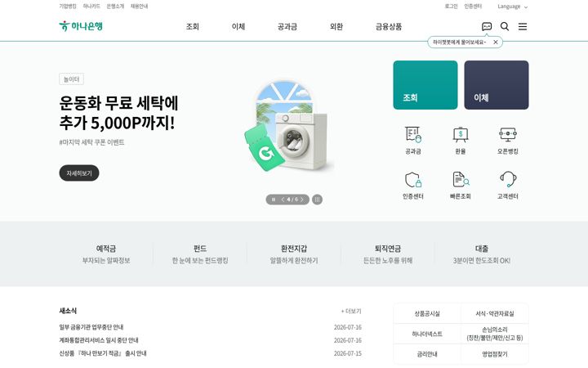Open the 인증센터 shield quick icon

point(413,186)
